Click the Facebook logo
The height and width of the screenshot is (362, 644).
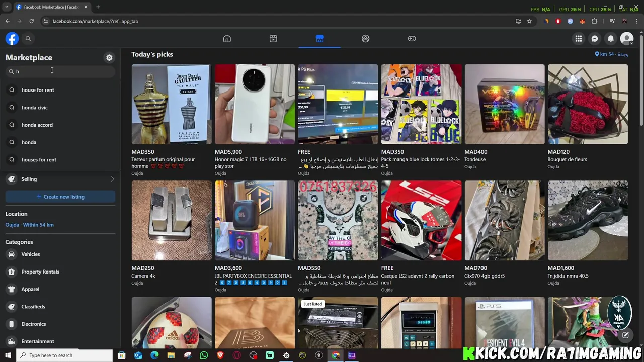[12, 38]
